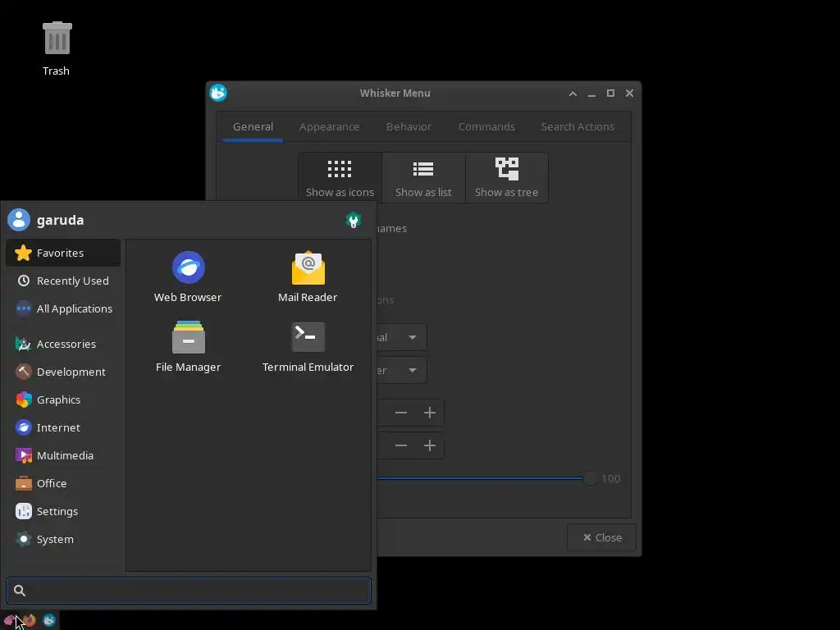The width and height of the screenshot is (840, 630).
Task: Focus the Whisker menu search field
Action: coord(189,591)
